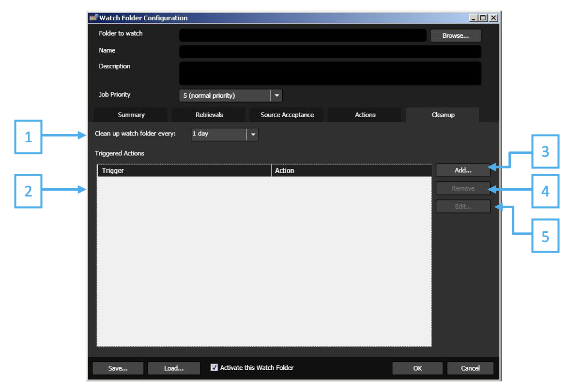Click inside the Name input field

(x=329, y=51)
